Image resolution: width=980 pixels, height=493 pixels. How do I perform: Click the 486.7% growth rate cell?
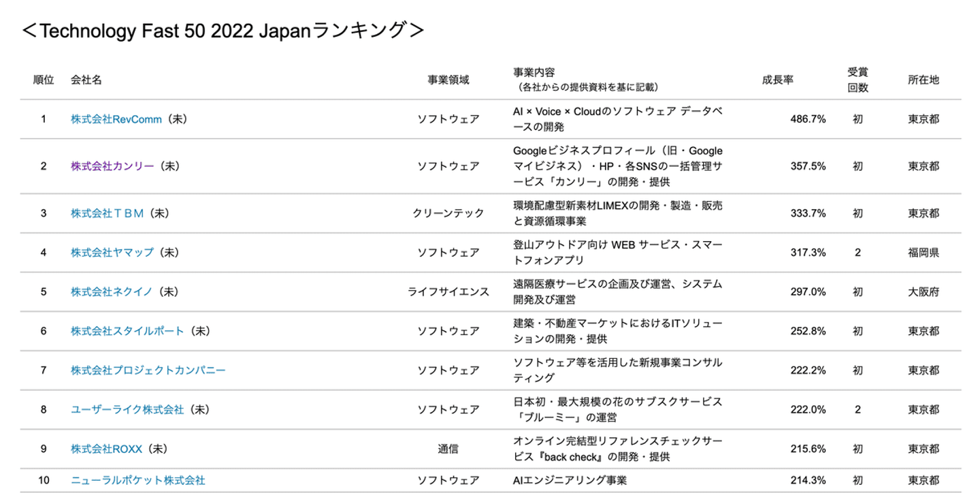(x=808, y=119)
